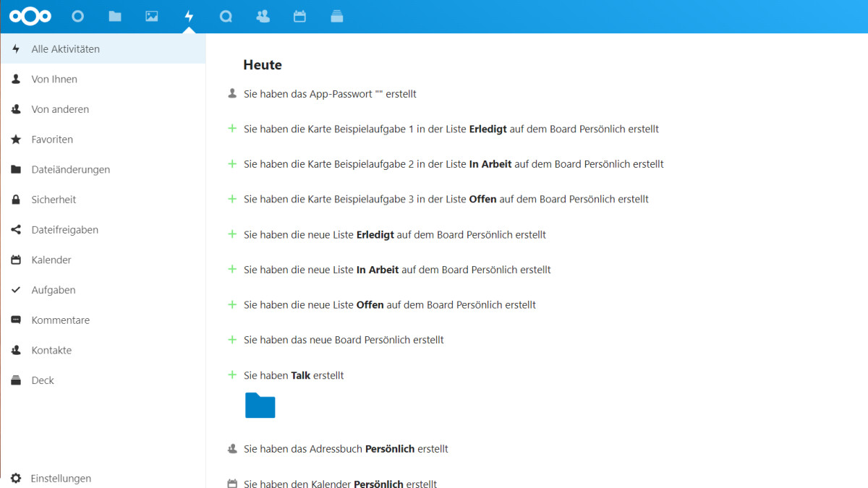Screen dimensions: 868x488
Task: Open the Calendar app icon in header
Action: (x=299, y=16)
